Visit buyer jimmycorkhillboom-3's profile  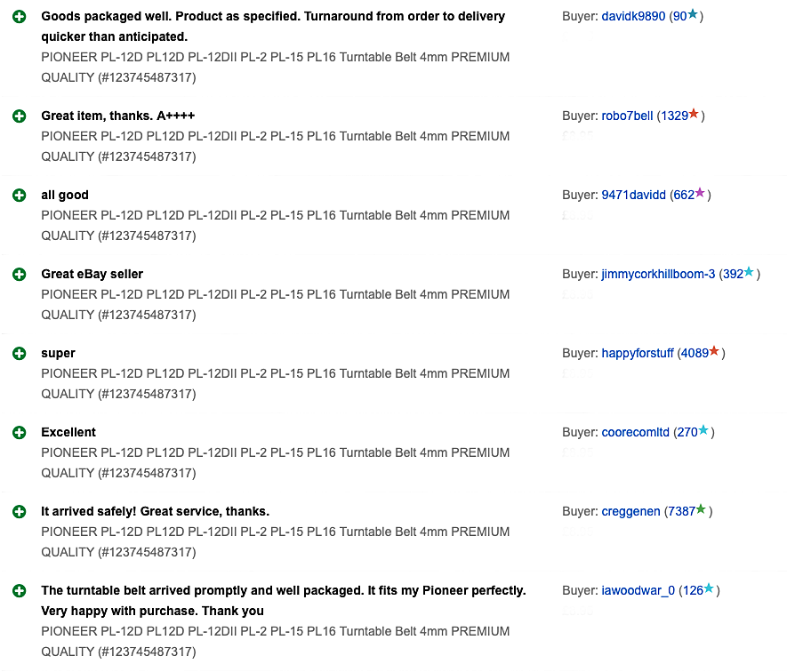click(658, 275)
